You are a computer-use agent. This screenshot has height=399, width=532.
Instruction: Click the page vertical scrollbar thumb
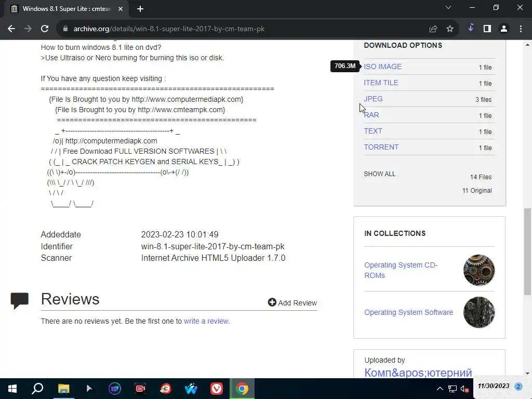pos(527,252)
